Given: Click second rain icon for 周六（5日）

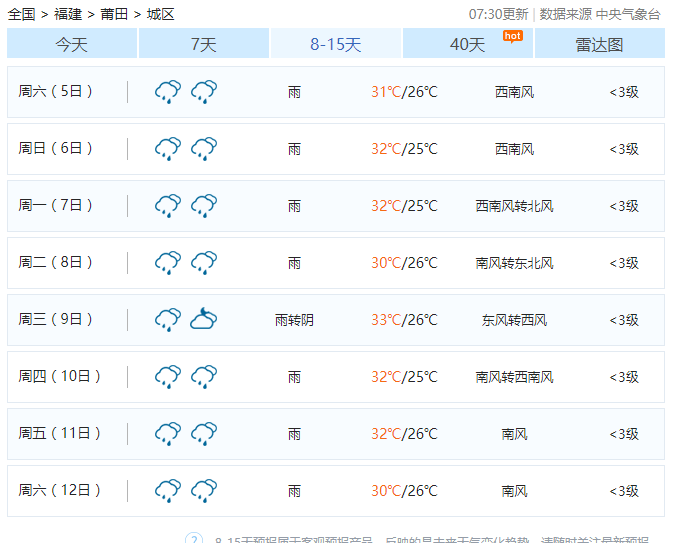Looking at the screenshot, I should point(204,92).
